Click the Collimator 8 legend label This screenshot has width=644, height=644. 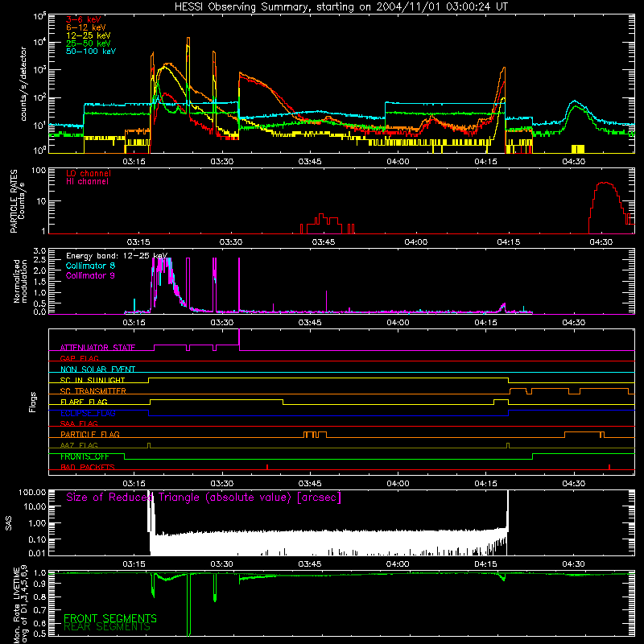90,266
